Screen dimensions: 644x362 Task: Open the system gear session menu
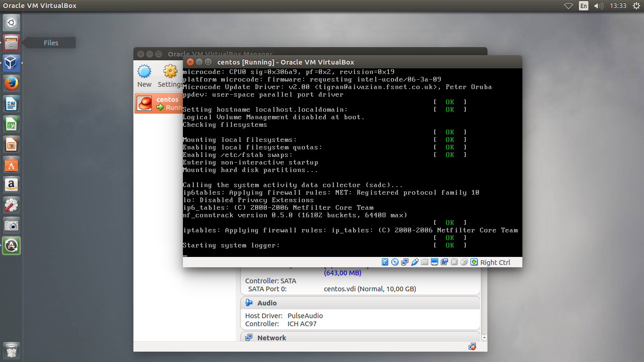636,6
